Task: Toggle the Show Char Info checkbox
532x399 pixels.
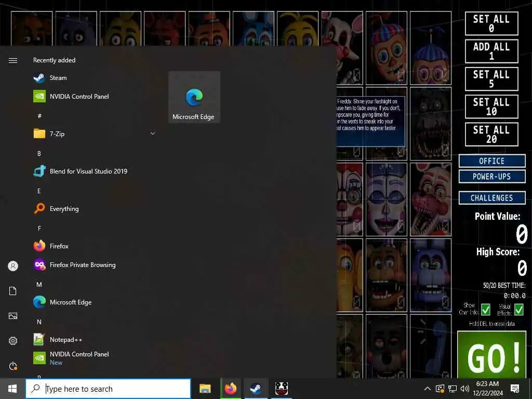Action: click(486, 310)
